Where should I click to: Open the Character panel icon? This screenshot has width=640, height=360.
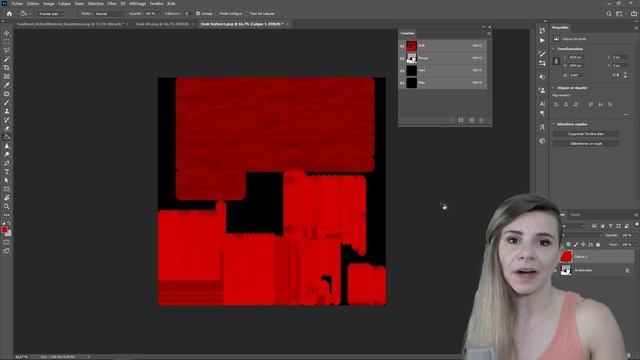pos(542,104)
